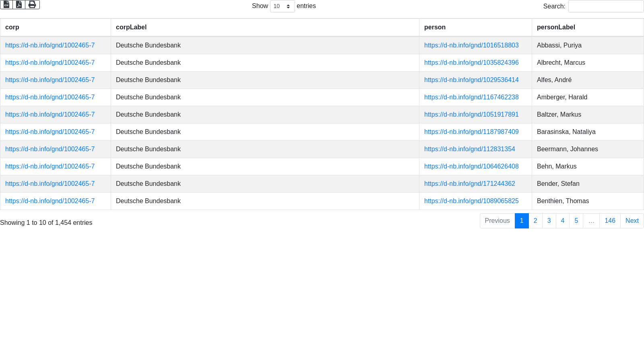Sort by the corp column header
The width and height of the screenshot is (644, 362).
(12, 27)
